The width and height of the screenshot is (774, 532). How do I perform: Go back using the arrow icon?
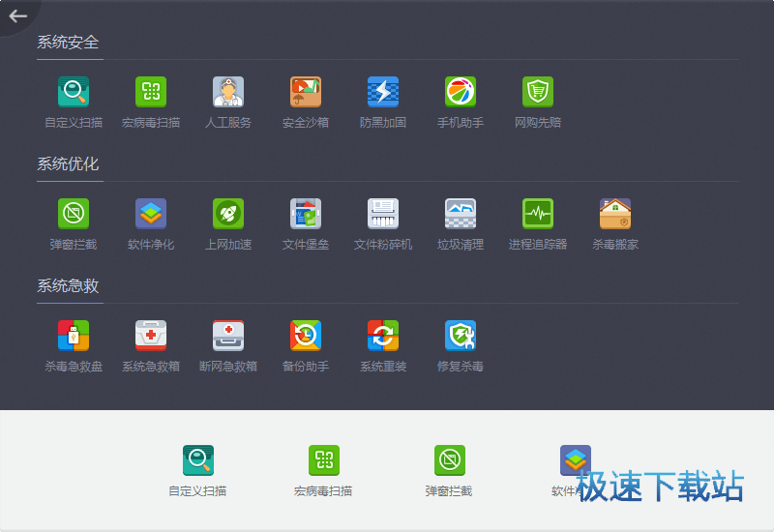click(17, 16)
